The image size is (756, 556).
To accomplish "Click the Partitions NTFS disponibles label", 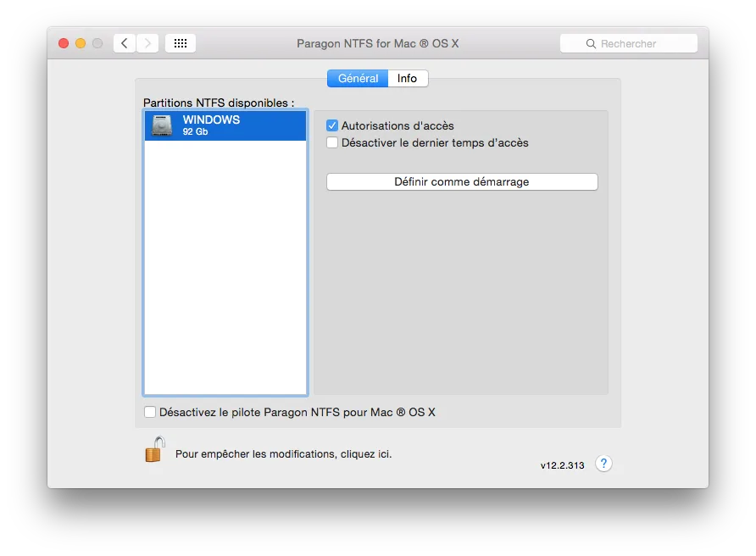I will [x=219, y=103].
